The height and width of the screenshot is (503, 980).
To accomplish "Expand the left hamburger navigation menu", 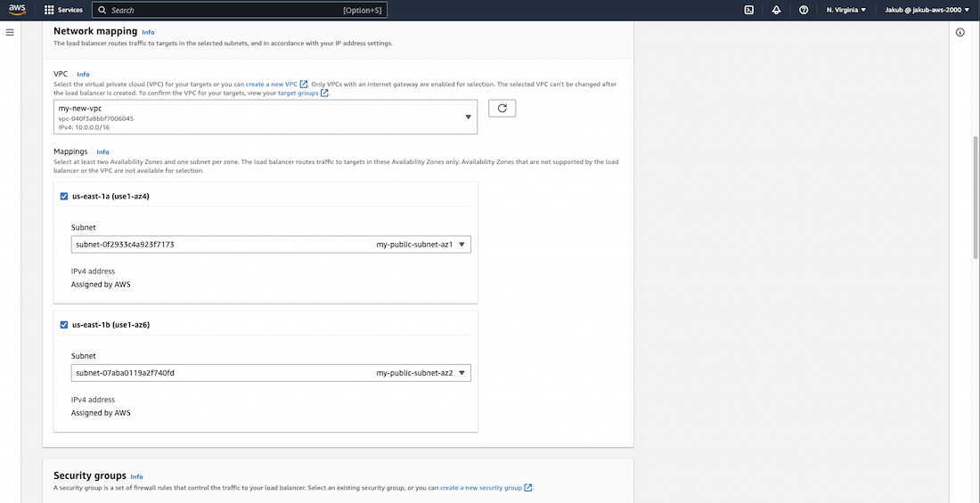I will coord(10,32).
